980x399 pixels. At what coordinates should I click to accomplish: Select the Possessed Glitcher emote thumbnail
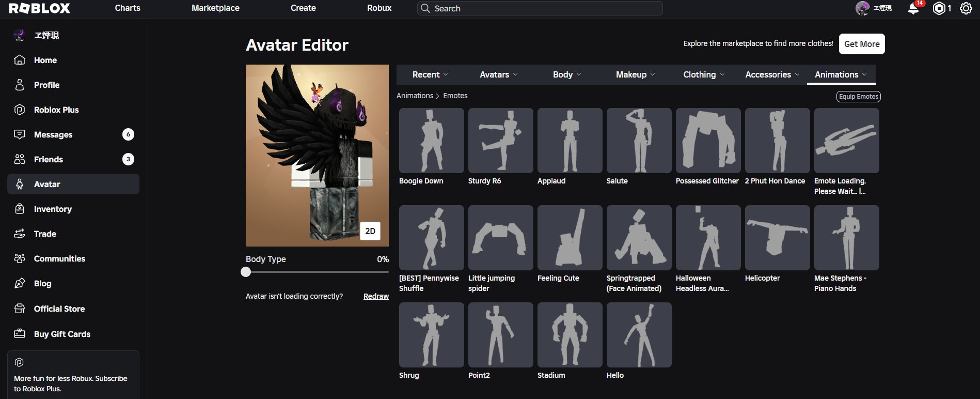coord(708,141)
